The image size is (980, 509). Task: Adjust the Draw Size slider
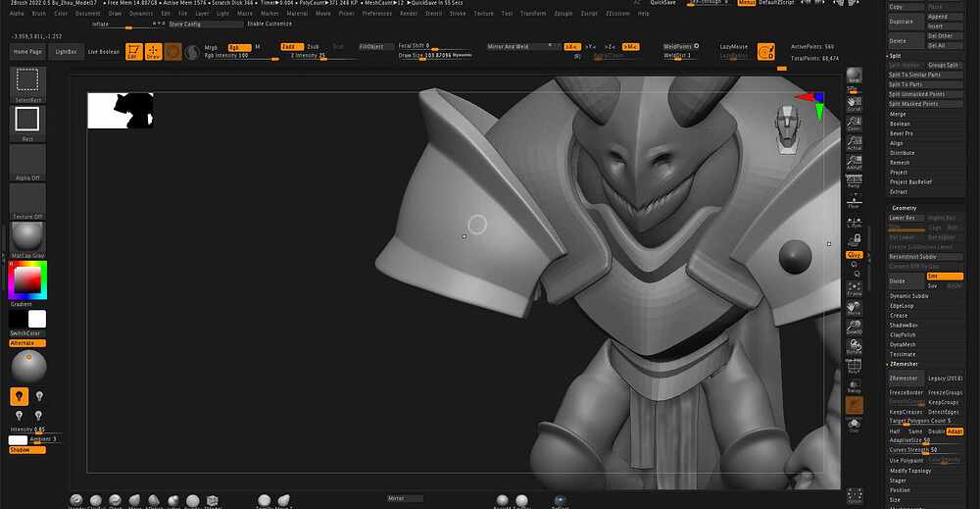[x=435, y=55]
